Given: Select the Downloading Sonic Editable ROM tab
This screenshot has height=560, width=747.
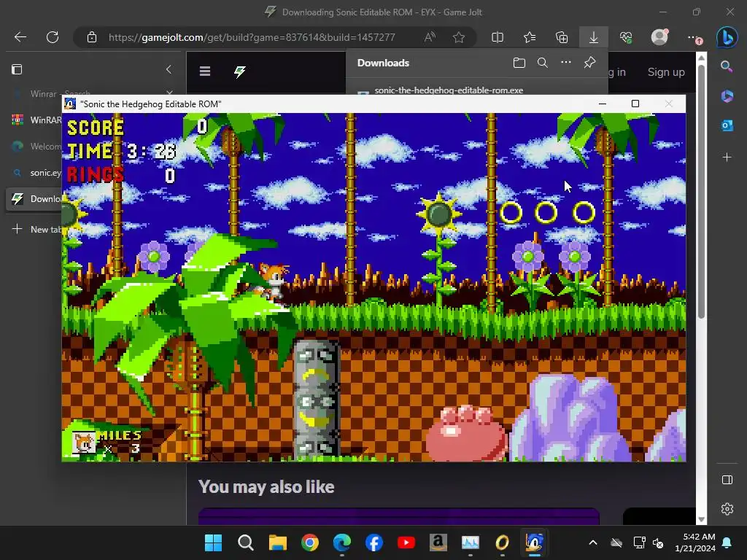Looking at the screenshot, I should (34, 198).
